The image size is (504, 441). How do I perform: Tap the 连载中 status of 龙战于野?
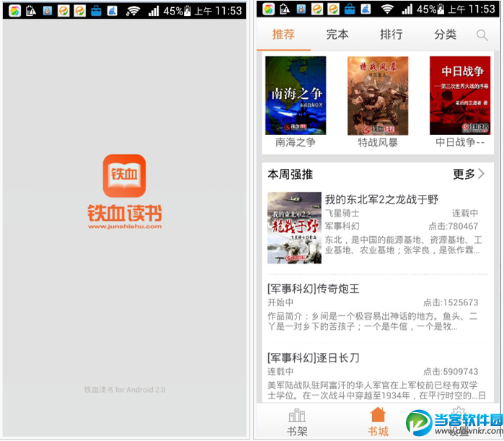tap(465, 213)
